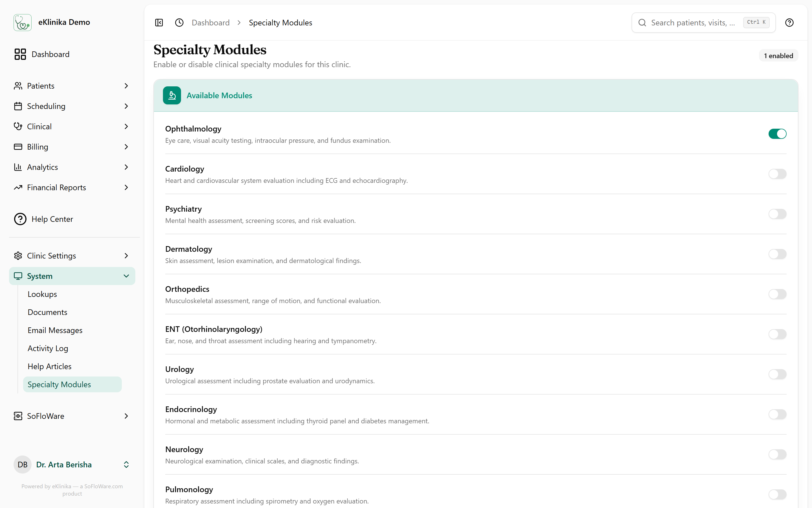Click the Help Center question icon
The width and height of the screenshot is (812, 508).
pos(20,219)
